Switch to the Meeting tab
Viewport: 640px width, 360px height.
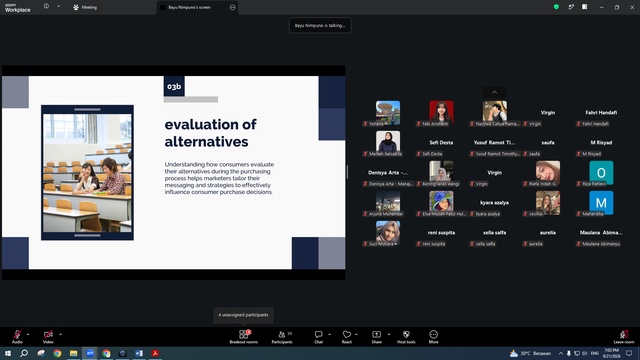click(85, 7)
